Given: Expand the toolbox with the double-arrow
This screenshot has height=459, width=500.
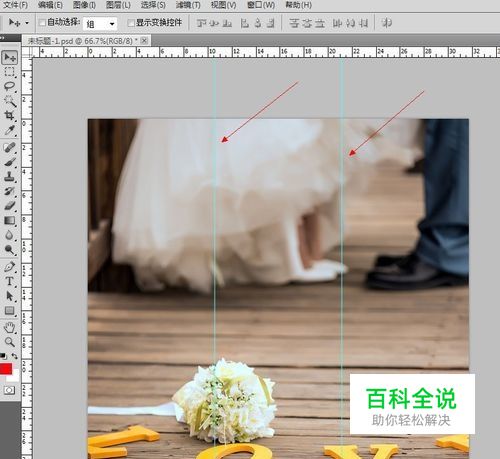Looking at the screenshot, I should click(x=2, y=38).
